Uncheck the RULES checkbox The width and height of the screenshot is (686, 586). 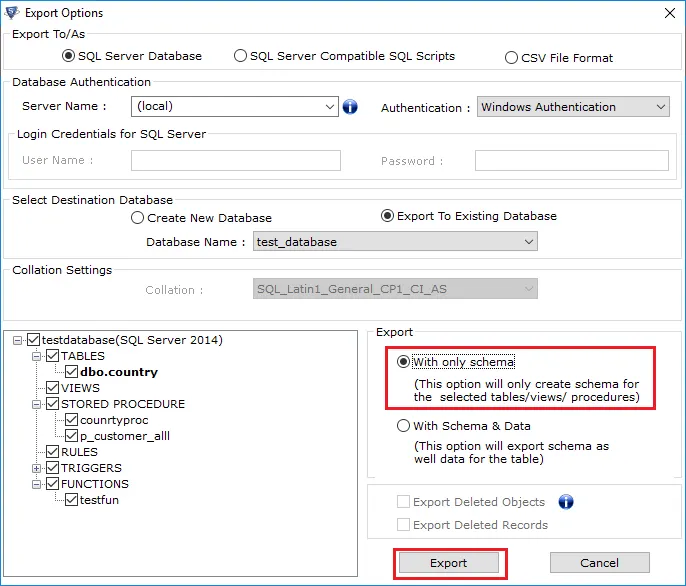[x=52, y=452]
